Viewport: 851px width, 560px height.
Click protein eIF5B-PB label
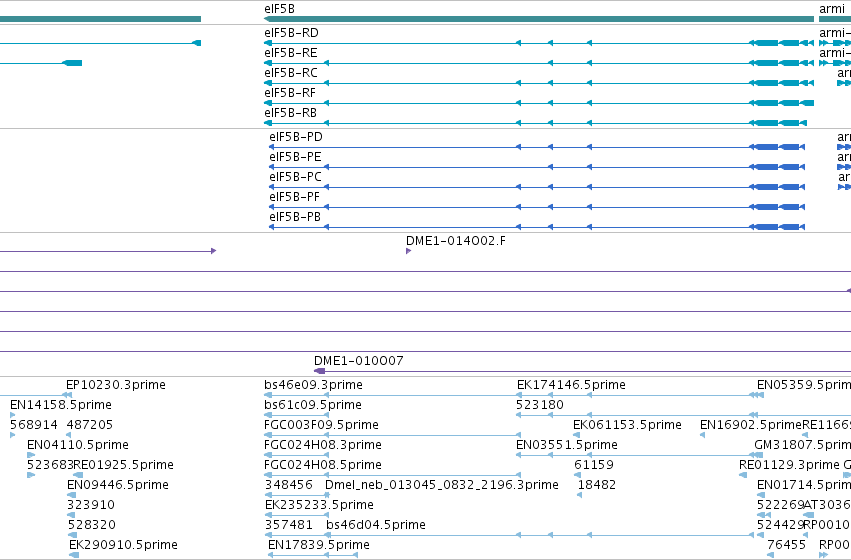[x=295, y=218]
